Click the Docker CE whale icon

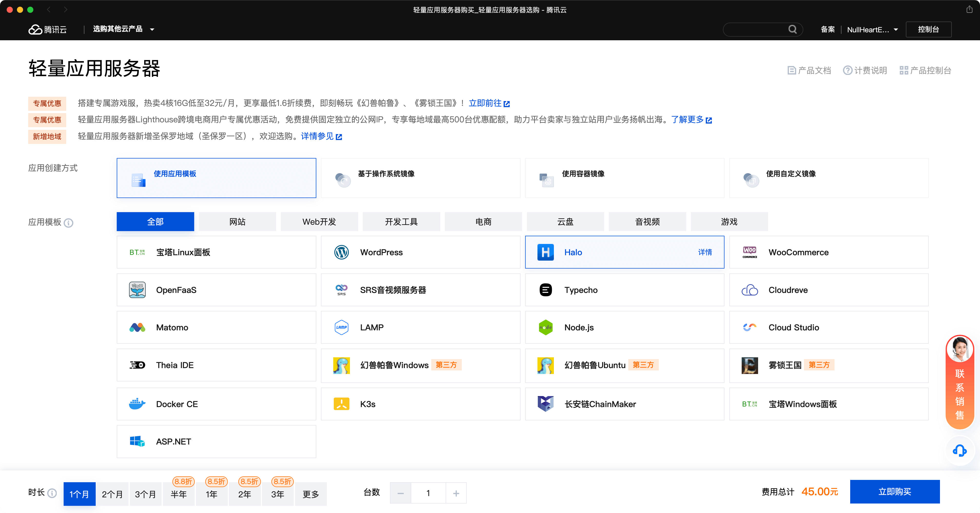(137, 404)
